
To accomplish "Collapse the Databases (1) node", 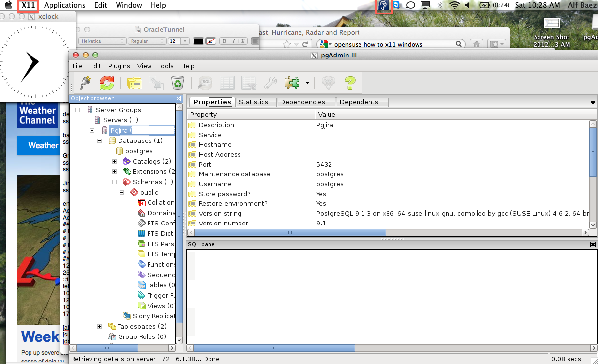I will point(100,140).
